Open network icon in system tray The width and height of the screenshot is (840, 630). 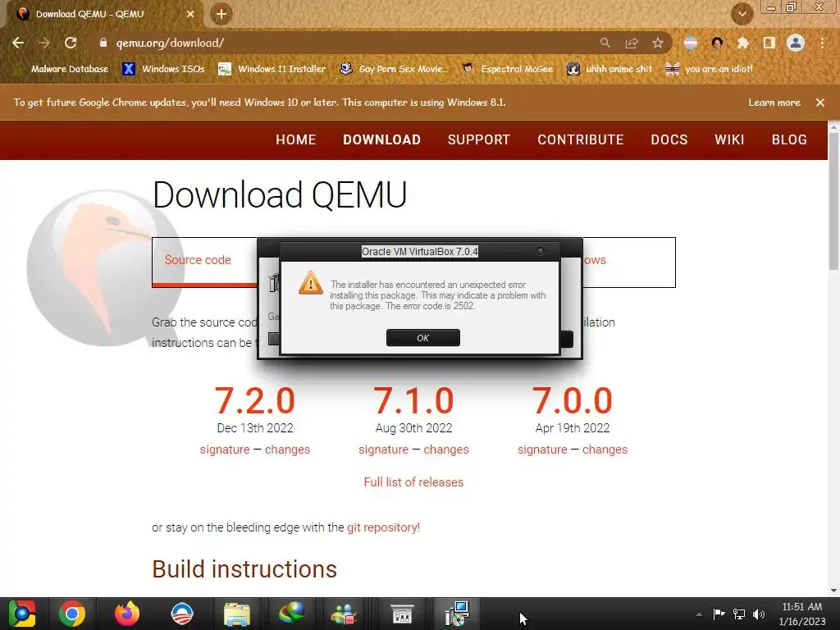click(739, 614)
